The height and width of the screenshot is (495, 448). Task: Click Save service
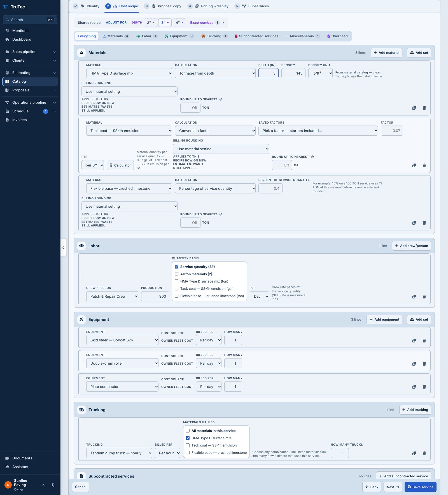(x=420, y=487)
